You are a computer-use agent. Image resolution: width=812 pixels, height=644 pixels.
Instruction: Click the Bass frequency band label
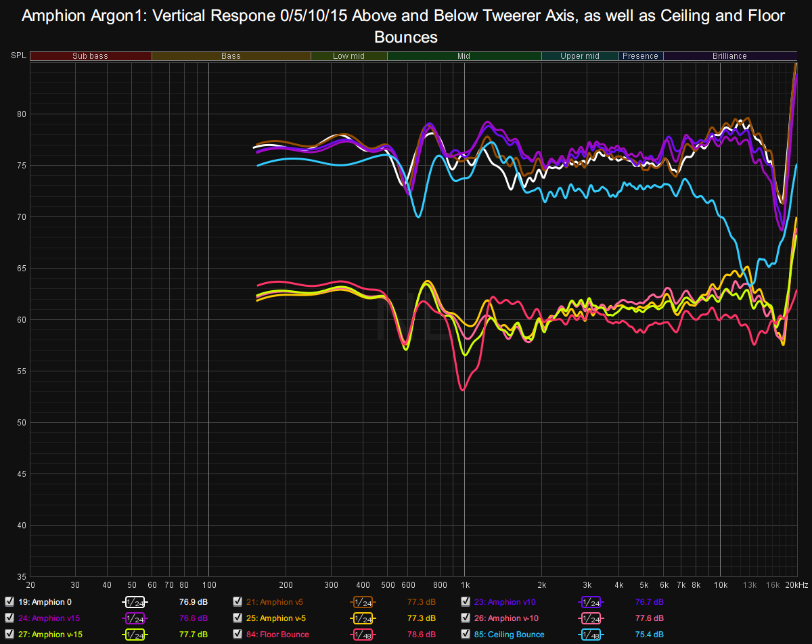pos(231,56)
